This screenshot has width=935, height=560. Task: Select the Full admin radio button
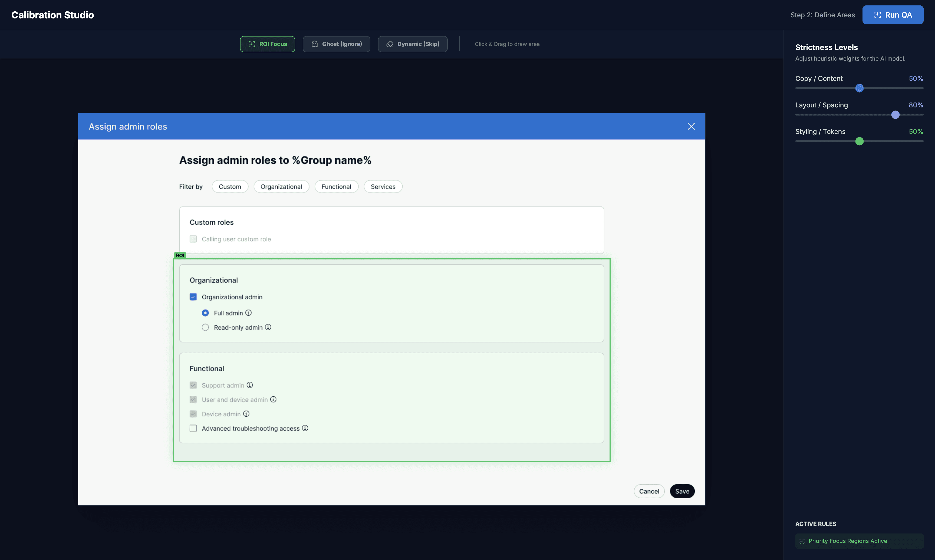[205, 313]
